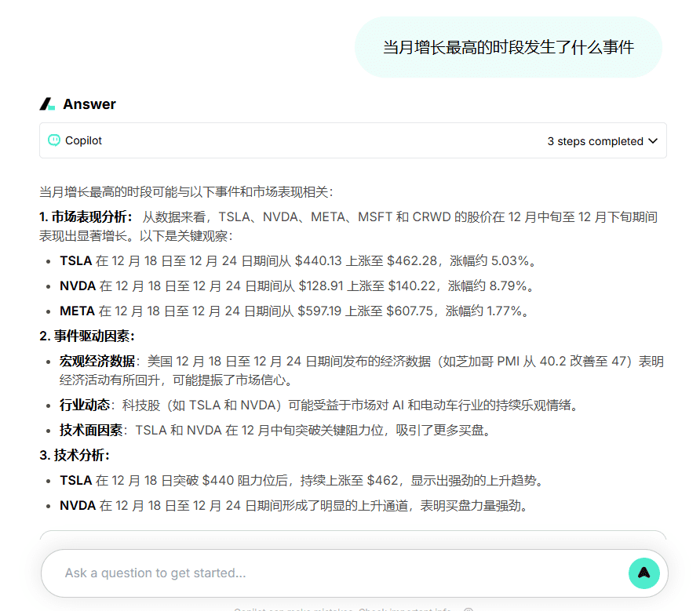This screenshot has width=700, height=611.
Task: Click the value $607.75 in META row
Action: coord(410,311)
